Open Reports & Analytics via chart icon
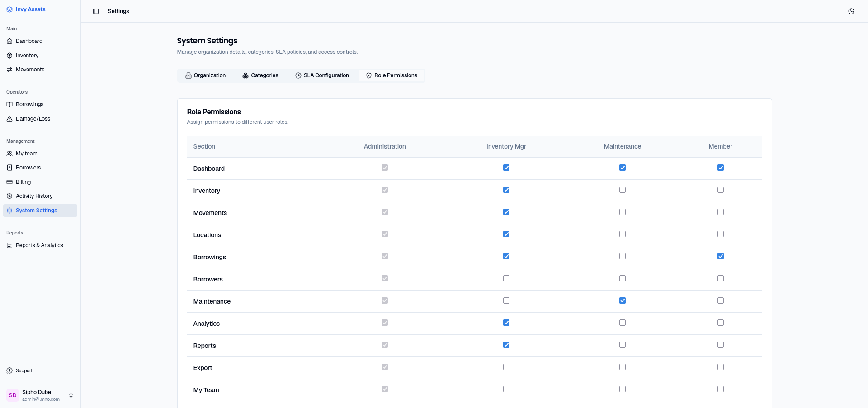Screen dimensions: 868x408 tap(9, 245)
